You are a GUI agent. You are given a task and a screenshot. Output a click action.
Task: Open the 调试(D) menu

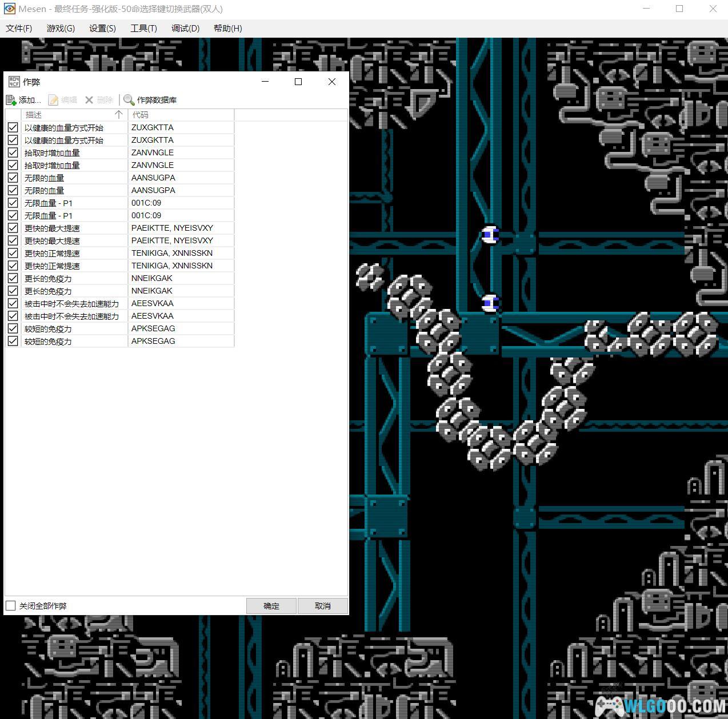point(185,28)
